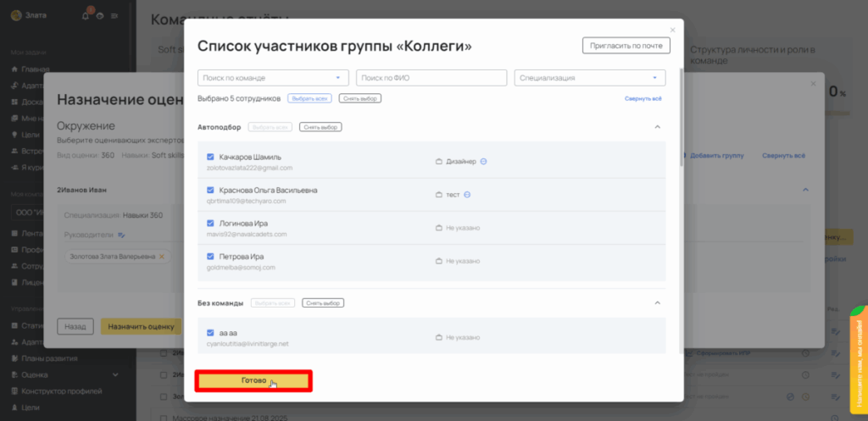Uncheck Качкаров Шамиль checkbox

pos(210,157)
